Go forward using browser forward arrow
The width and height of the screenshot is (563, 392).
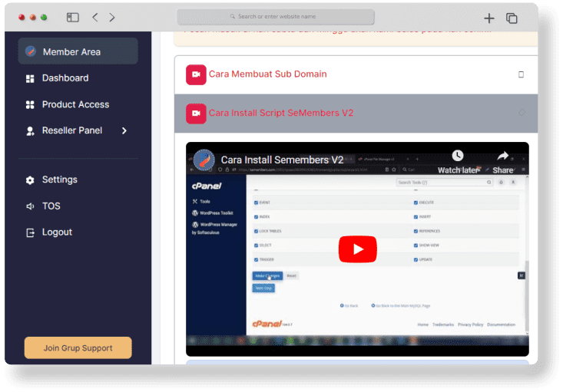tap(112, 17)
